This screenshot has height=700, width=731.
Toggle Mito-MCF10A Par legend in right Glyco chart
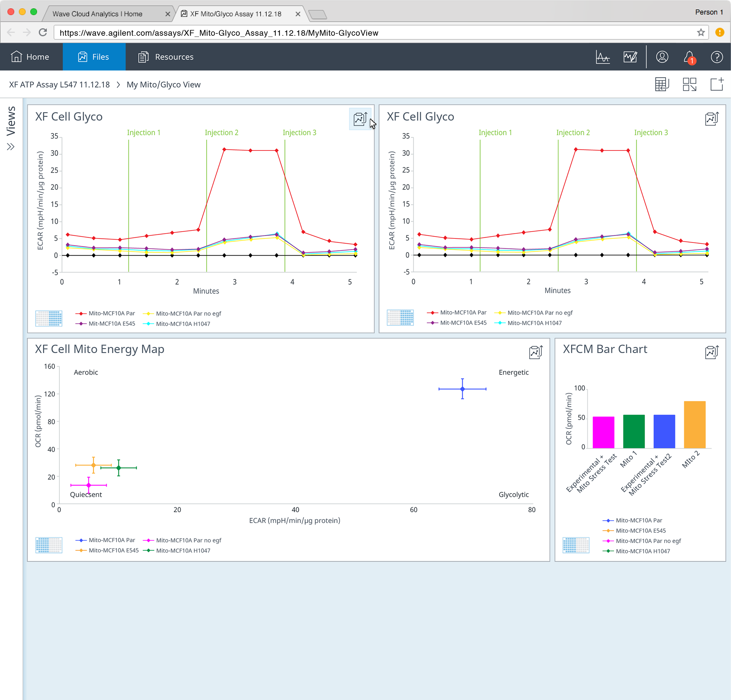coord(456,313)
